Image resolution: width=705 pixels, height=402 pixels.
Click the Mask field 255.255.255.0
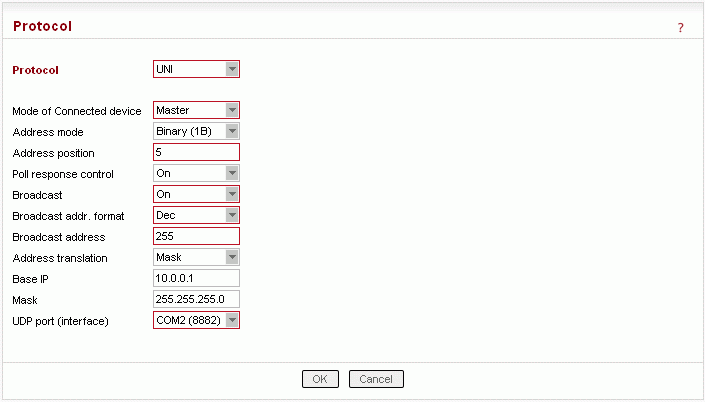196,299
